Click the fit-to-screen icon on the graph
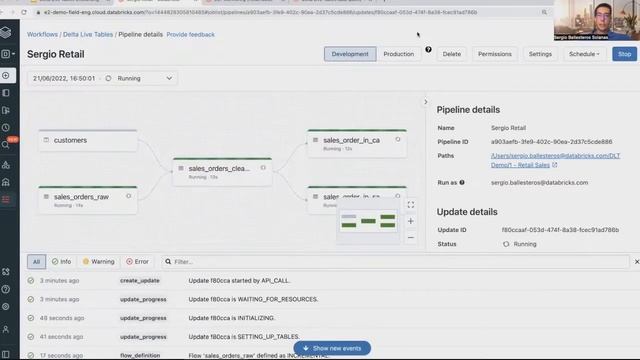This screenshot has width=640, height=360. [411, 205]
